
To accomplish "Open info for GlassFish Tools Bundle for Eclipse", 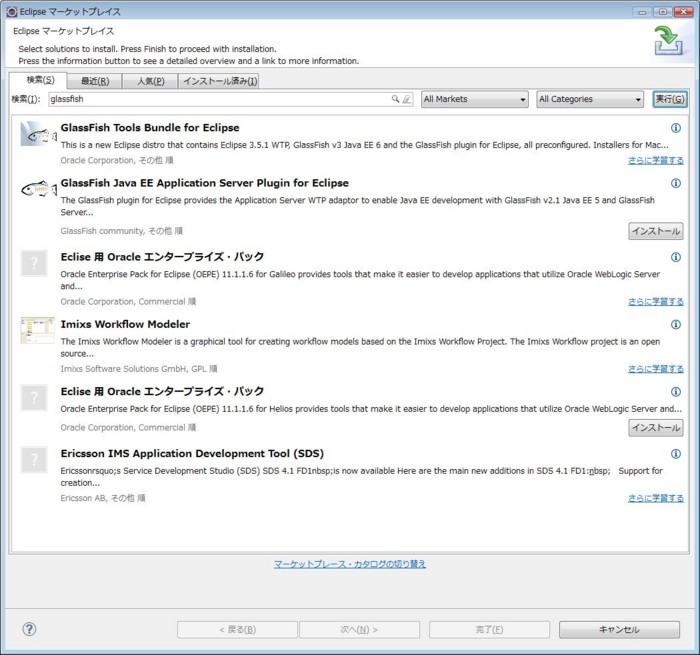I will click(x=675, y=128).
